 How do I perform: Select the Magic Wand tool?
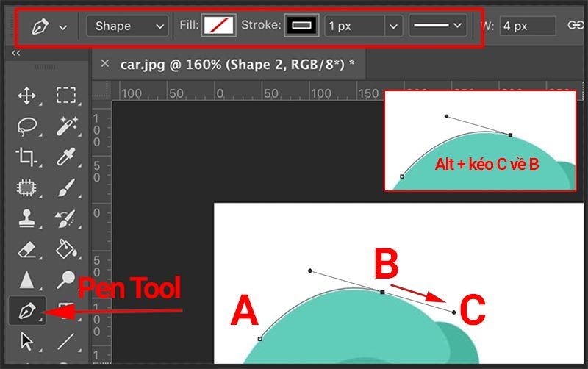point(67,126)
